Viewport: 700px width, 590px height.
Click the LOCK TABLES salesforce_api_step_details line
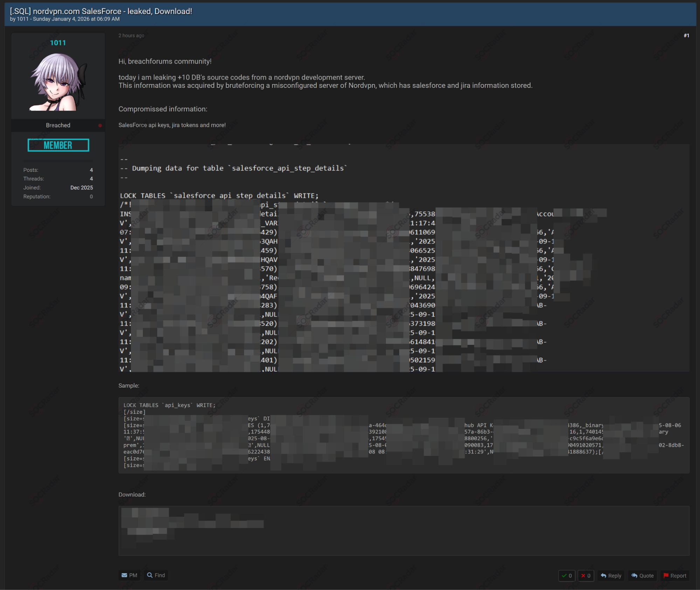[219, 195]
